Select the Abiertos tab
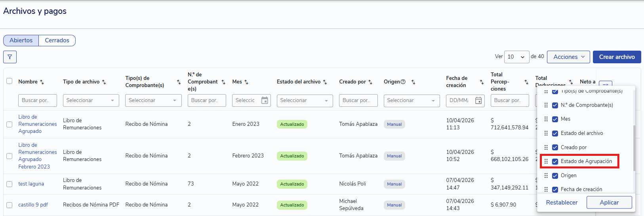Viewport: 644px width, 216px height. pyautogui.click(x=21, y=40)
